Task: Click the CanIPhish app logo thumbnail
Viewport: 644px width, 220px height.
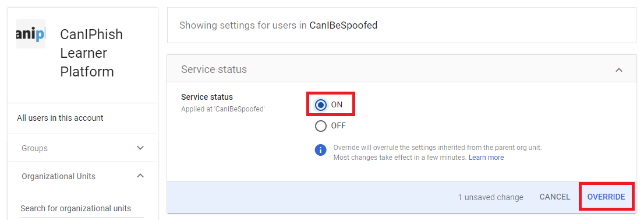Action: click(x=31, y=34)
